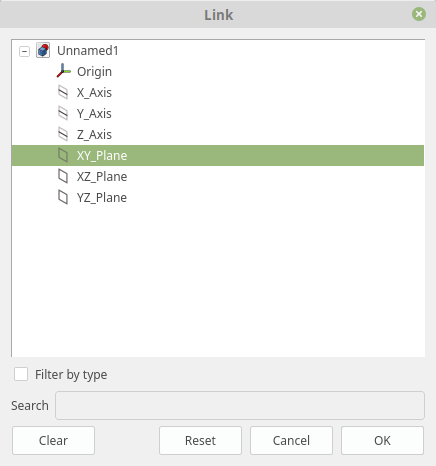Viewport: 436px width, 466px height.
Task: Click the XZ_Plane plane icon
Action: pyautogui.click(x=63, y=176)
